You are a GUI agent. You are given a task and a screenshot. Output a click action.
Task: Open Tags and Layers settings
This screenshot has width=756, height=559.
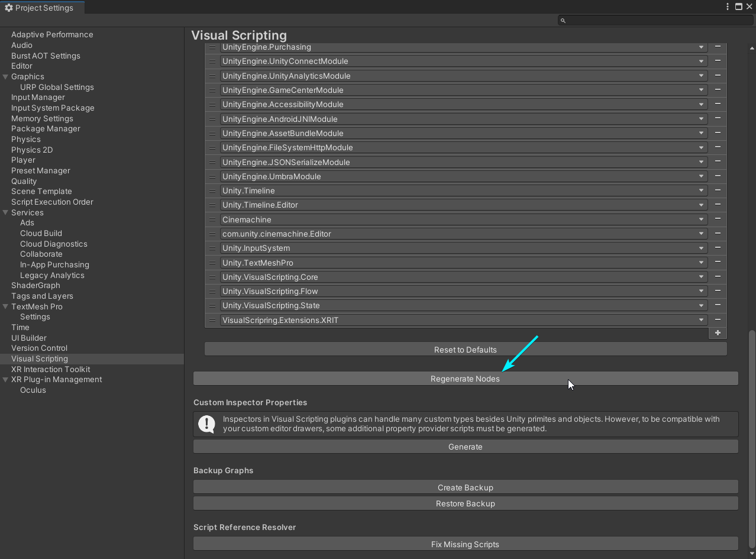(x=42, y=296)
